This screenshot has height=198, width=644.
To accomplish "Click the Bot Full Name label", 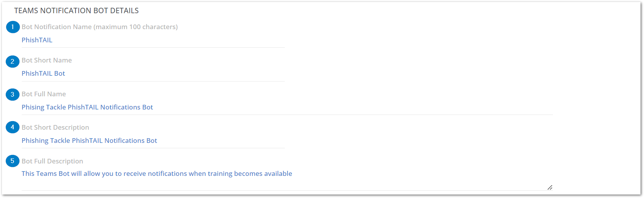I will [x=44, y=94].
